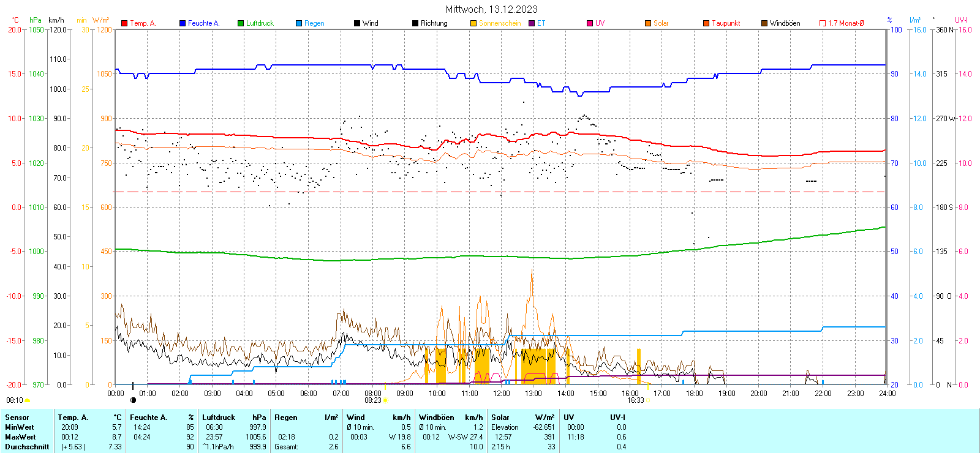Click the orange Solar legend square

tap(648, 23)
